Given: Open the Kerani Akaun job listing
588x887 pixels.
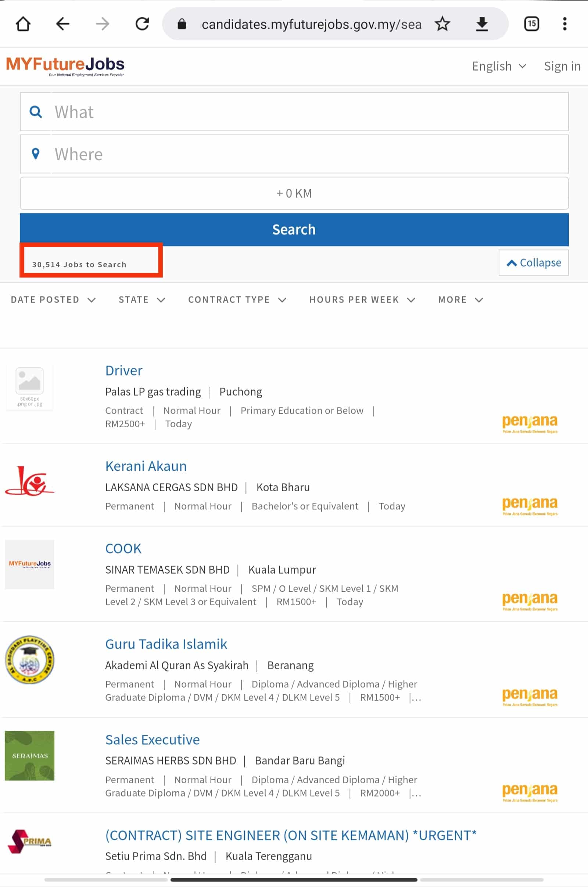Looking at the screenshot, I should [146, 466].
